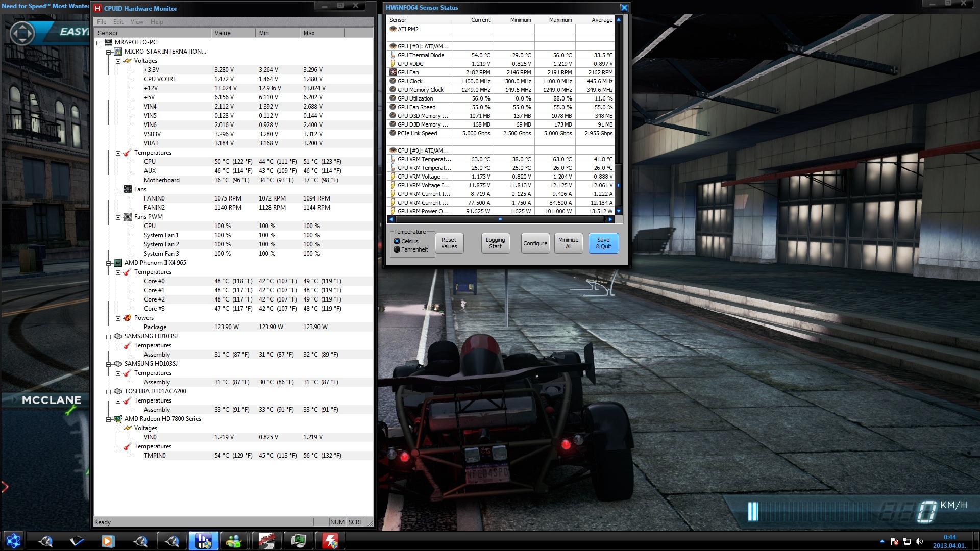Click the CPUID Hardware Monitor title bar logo
This screenshot has width=980, height=551.
tap(97, 8)
